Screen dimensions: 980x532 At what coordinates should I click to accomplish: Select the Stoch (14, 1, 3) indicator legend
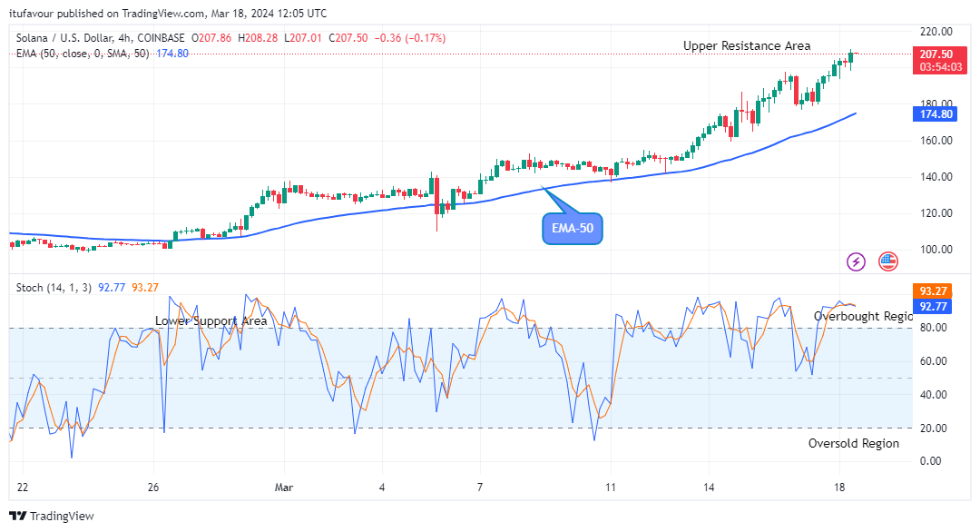point(54,288)
